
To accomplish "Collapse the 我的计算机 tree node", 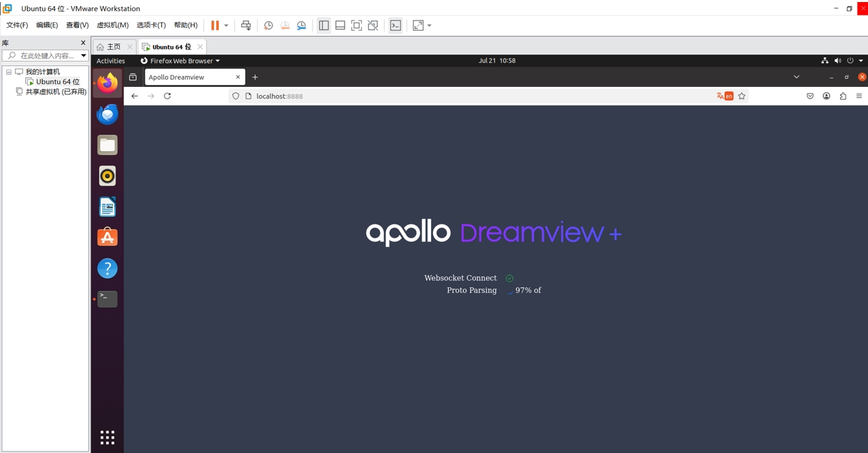I will coord(9,71).
